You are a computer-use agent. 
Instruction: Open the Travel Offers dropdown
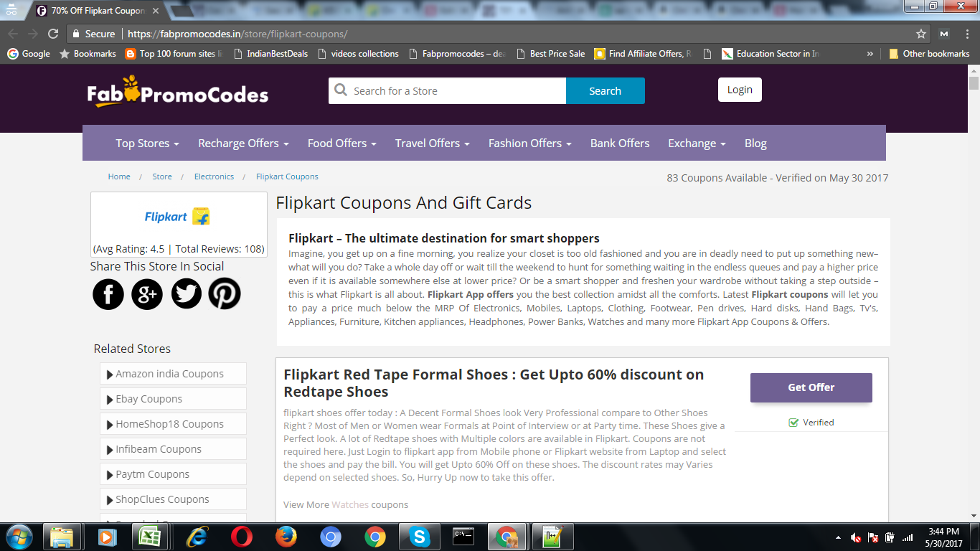tap(431, 143)
